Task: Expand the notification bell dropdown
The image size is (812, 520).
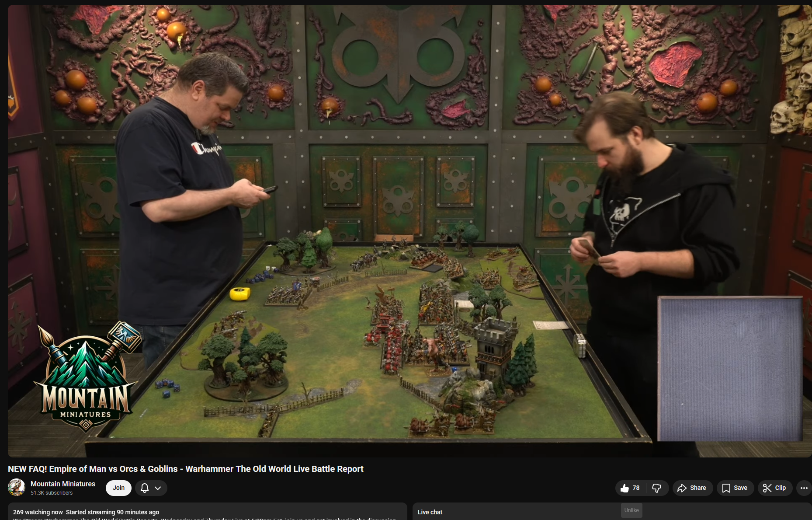Action: [151, 488]
